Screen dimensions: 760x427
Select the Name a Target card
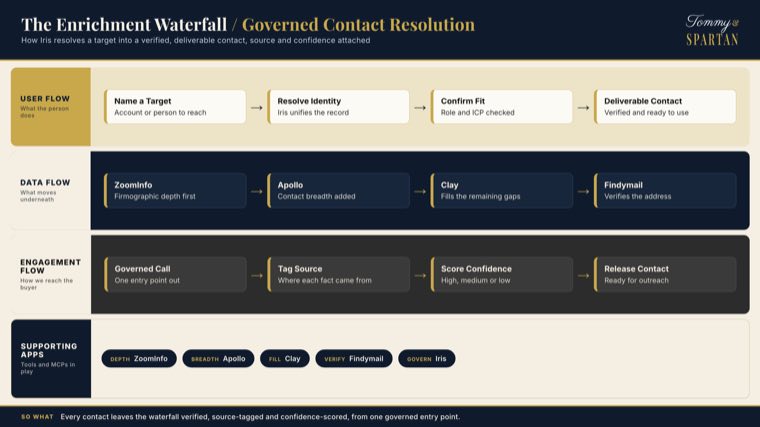coord(175,107)
